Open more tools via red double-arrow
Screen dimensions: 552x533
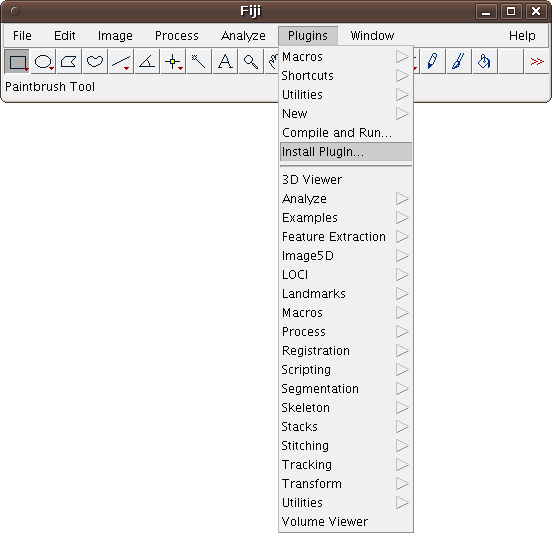click(x=537, y=62)
